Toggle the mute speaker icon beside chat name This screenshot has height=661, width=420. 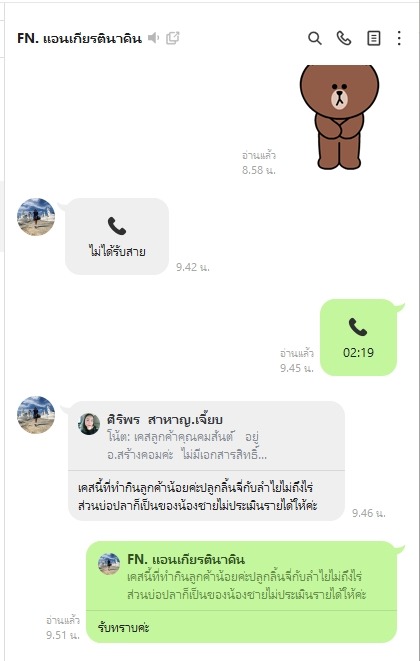[x=153, y=38]
